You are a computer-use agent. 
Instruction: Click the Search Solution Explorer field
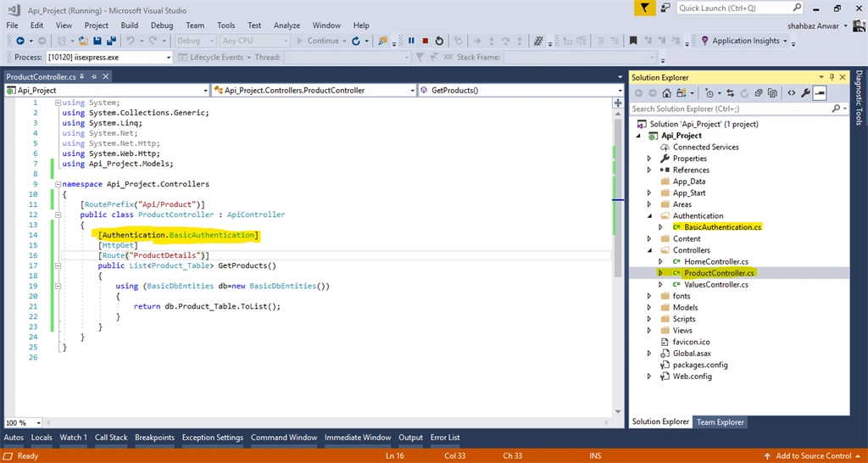pyautogui.click(x=732, y=109)
